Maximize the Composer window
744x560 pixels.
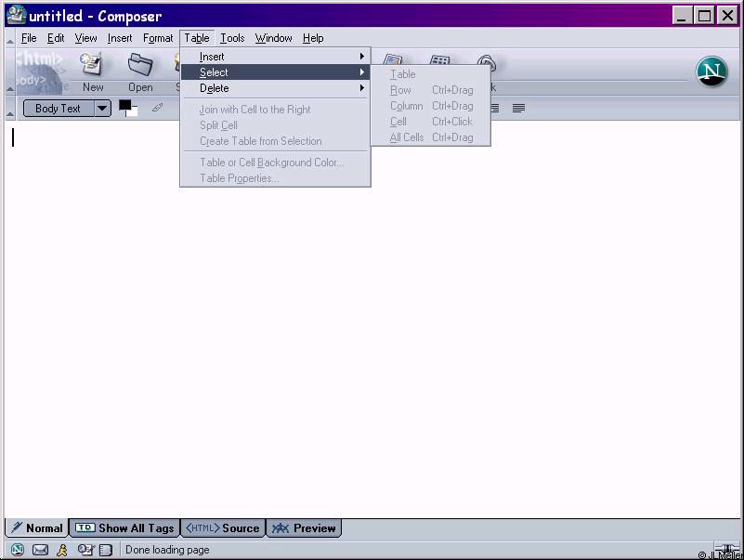(x=705, y=16)
